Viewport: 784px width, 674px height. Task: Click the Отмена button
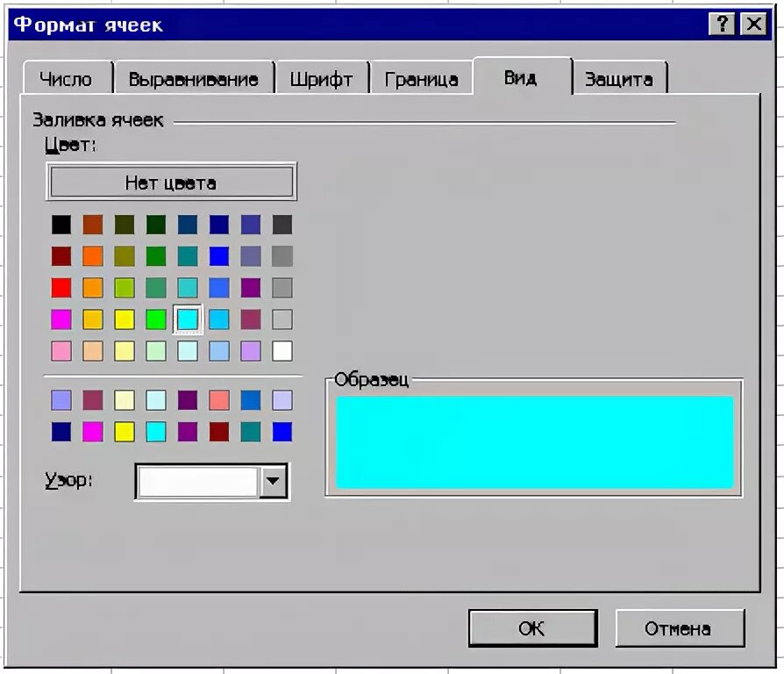pyautogui.click(x=679, y=628)
